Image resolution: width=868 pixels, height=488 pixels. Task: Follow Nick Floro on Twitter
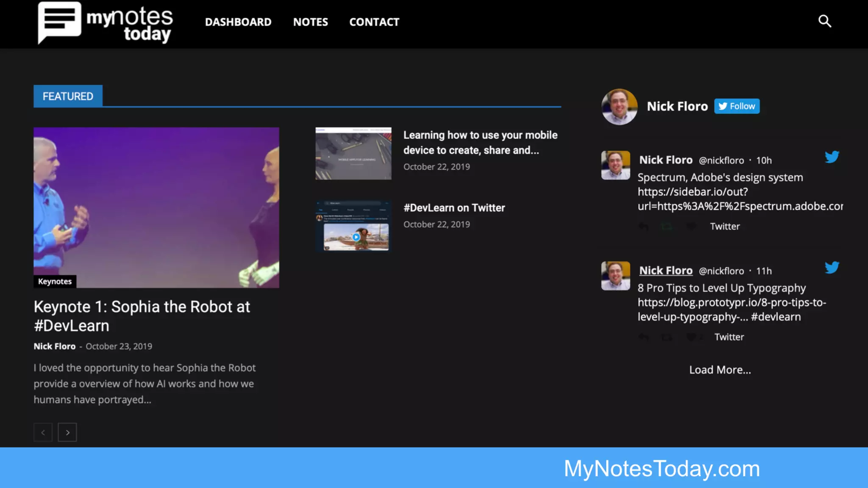tap(737, 106)
